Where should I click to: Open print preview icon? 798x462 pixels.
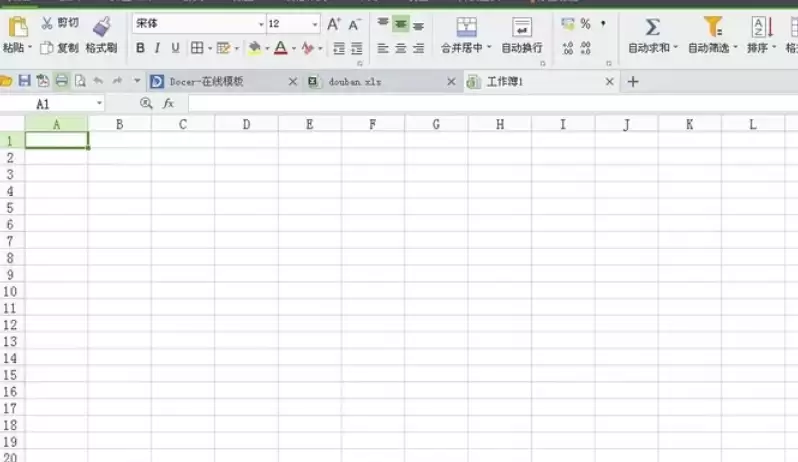[80, 80]
